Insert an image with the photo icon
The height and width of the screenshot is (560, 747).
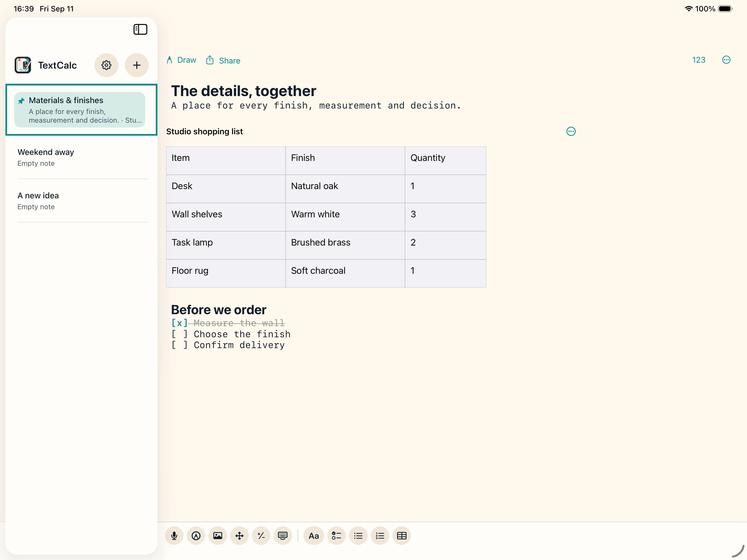(x=217, y=536)
